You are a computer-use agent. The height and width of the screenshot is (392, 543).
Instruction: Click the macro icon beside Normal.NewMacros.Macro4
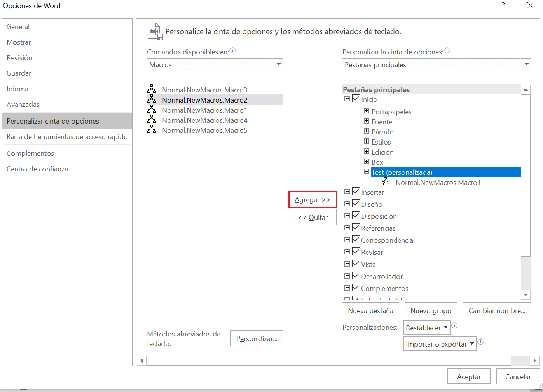click(x=152, y=120)
